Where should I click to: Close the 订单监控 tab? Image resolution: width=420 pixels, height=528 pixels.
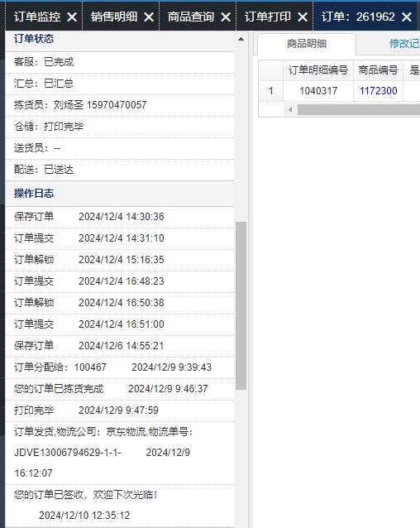72,17
